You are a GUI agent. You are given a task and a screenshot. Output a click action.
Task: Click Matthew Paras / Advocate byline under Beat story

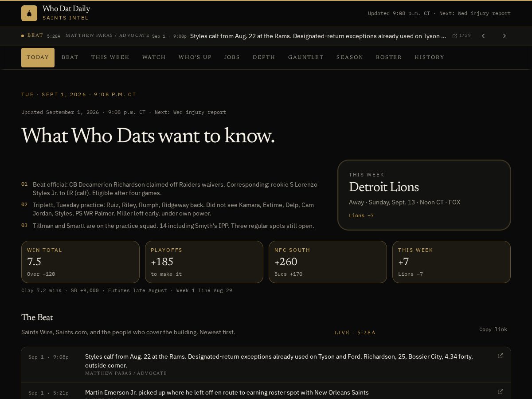tap(126, 373)
